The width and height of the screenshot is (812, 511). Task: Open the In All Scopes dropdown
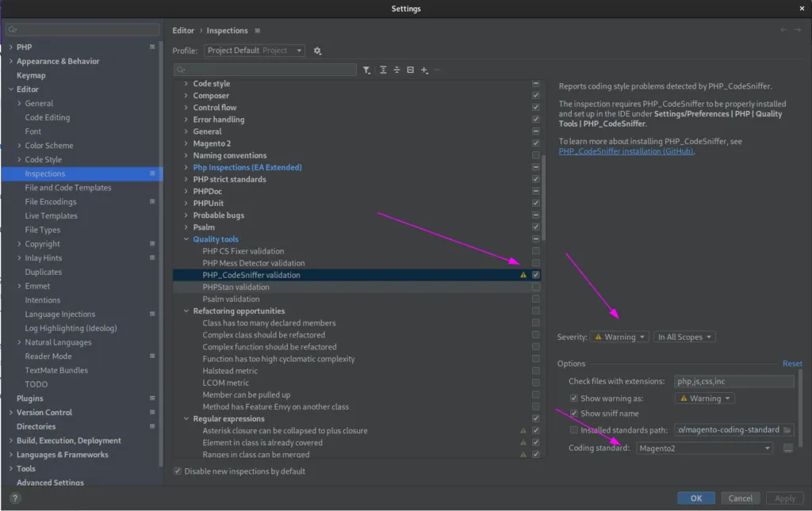click(x=684, y=336)
